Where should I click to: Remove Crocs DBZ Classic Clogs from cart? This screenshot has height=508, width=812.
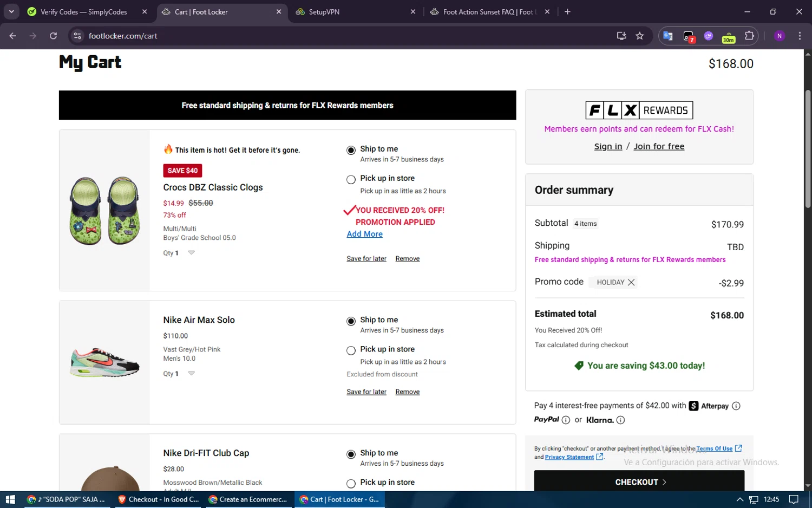(x=408, y=258)
